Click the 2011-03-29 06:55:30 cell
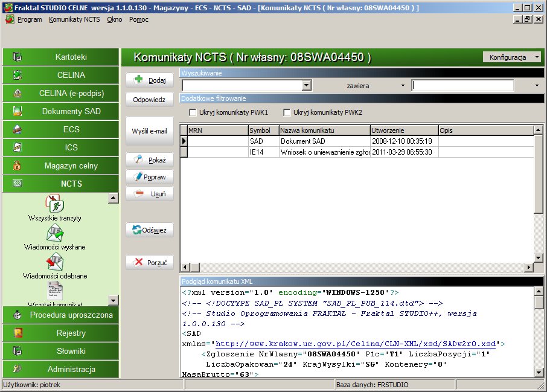The height and width of the screenshot is (392, 547). coord(404,152)
